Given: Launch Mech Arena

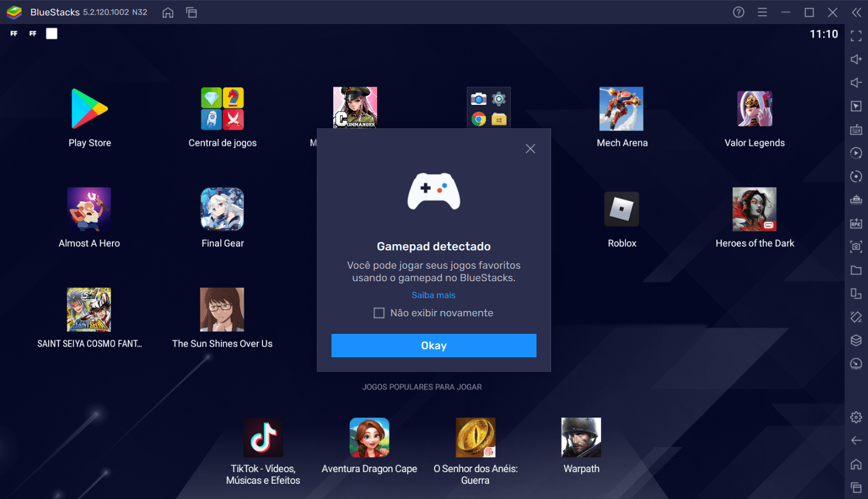Looking at the screenshot, I should [x=621, y=109].
